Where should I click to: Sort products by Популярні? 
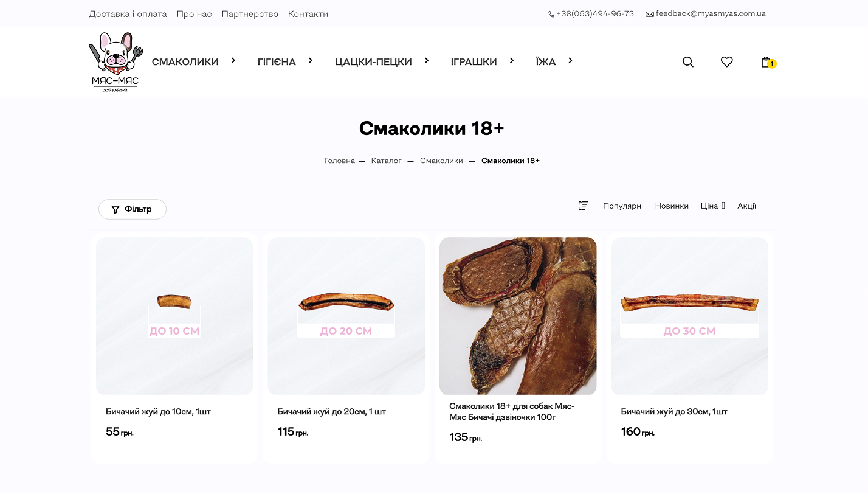[x=623, y=206]
